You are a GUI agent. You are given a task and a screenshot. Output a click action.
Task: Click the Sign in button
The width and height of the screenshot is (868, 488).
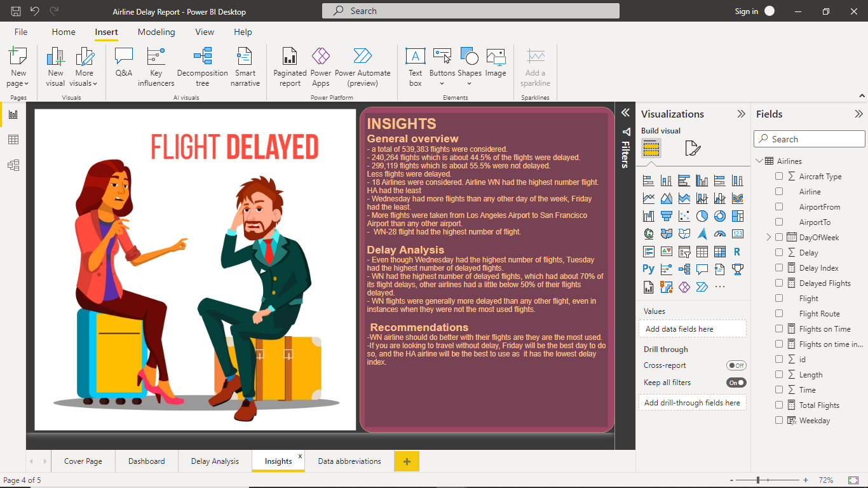(747, 11)
